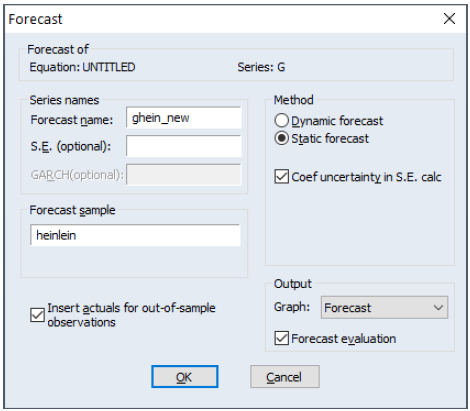Click the S.E. (optional) input field
This screenshot has height=411, width=470.
[184, 146]
